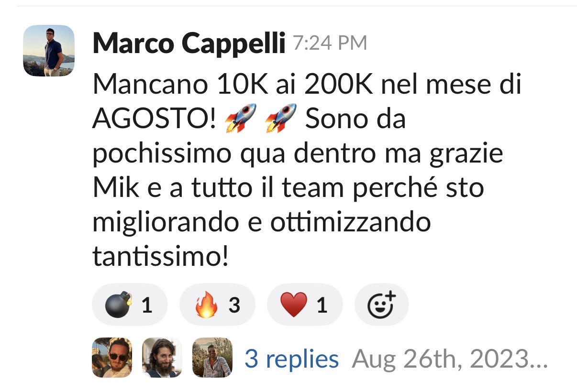Click first replier avatar with sunglasses
This screenshot has height=392, width=577.
111,358
